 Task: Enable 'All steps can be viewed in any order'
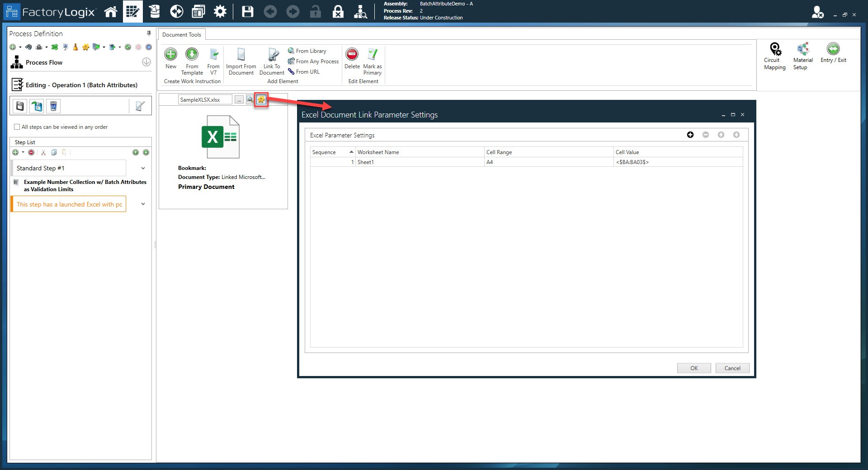click(16, 127)
